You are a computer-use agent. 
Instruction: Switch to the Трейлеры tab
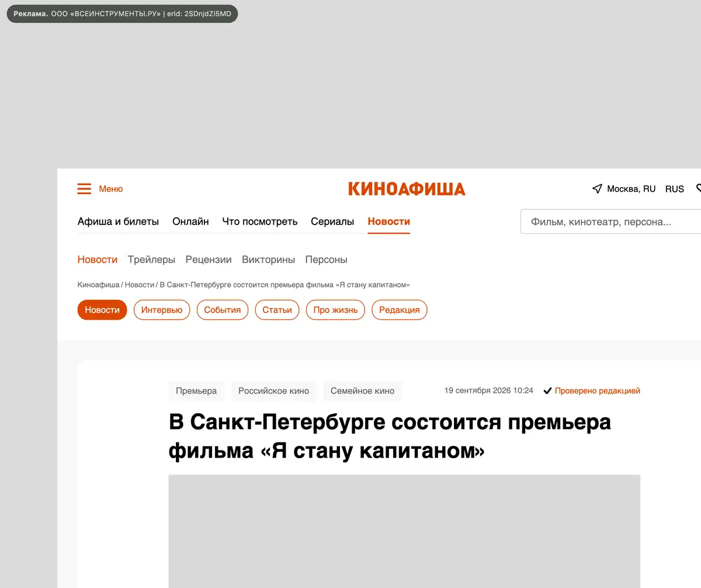tap(151, 260)
